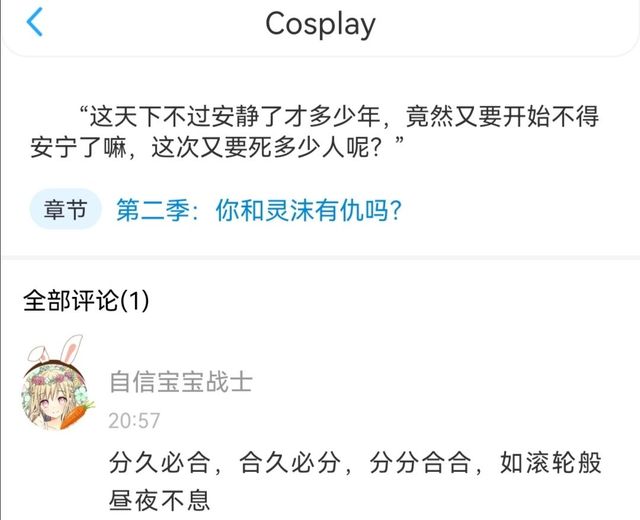Select the 章节 chapter badge
Image resolution: width=640 pixels, height=520 pixels.
tap(65, 209)
